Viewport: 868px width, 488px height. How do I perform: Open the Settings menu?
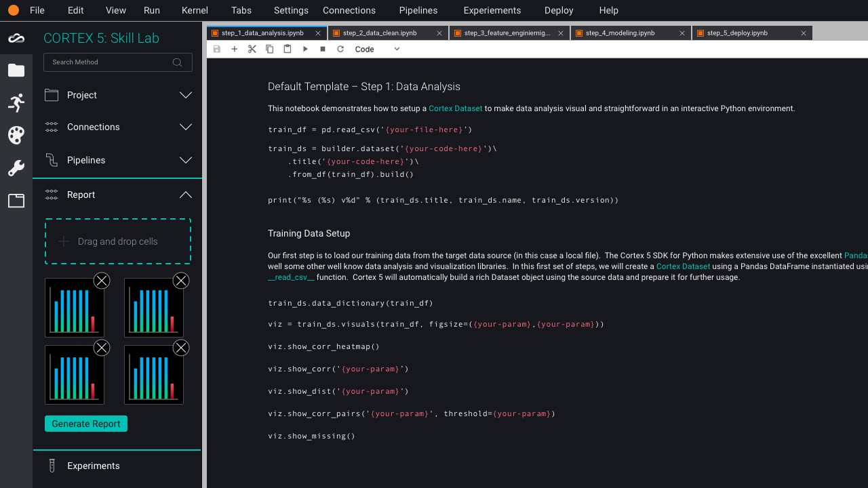[x=291, y=10]
